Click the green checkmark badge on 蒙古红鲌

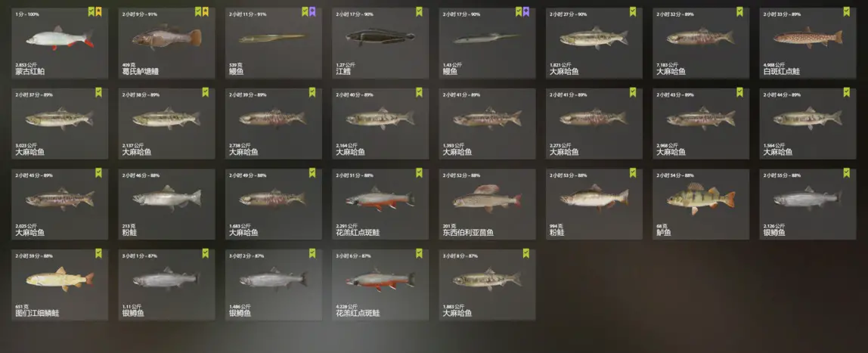pos(91,11)
